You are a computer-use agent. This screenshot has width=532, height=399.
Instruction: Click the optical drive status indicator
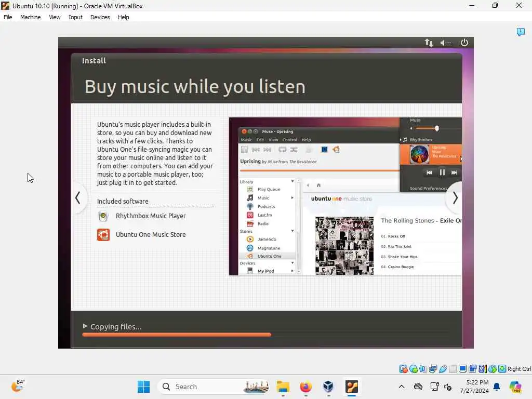(x=413, y=369)
